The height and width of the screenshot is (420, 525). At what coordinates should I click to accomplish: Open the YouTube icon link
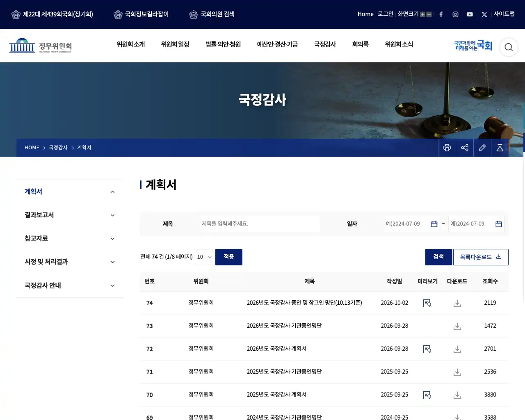coord(470,14)
